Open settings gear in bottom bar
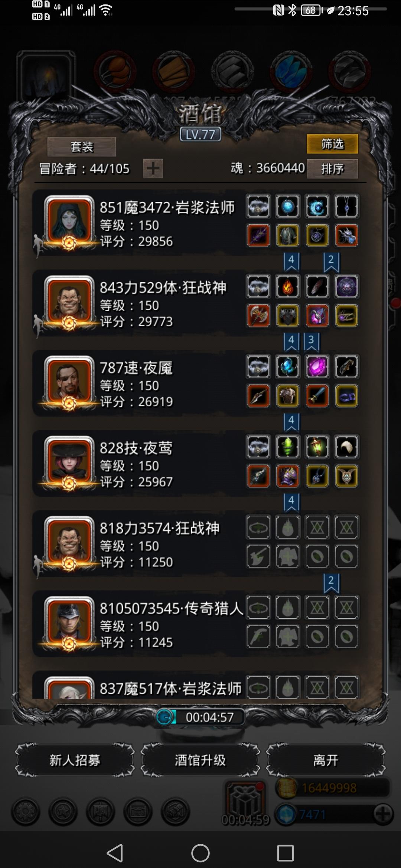Viewport: 401px width, 868px height. [25, 812]
